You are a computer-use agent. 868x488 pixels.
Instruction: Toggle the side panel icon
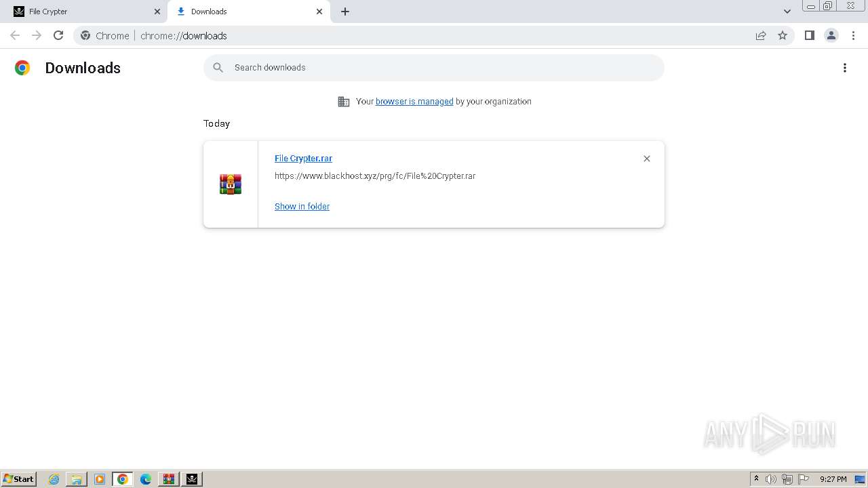coord(809,35)
